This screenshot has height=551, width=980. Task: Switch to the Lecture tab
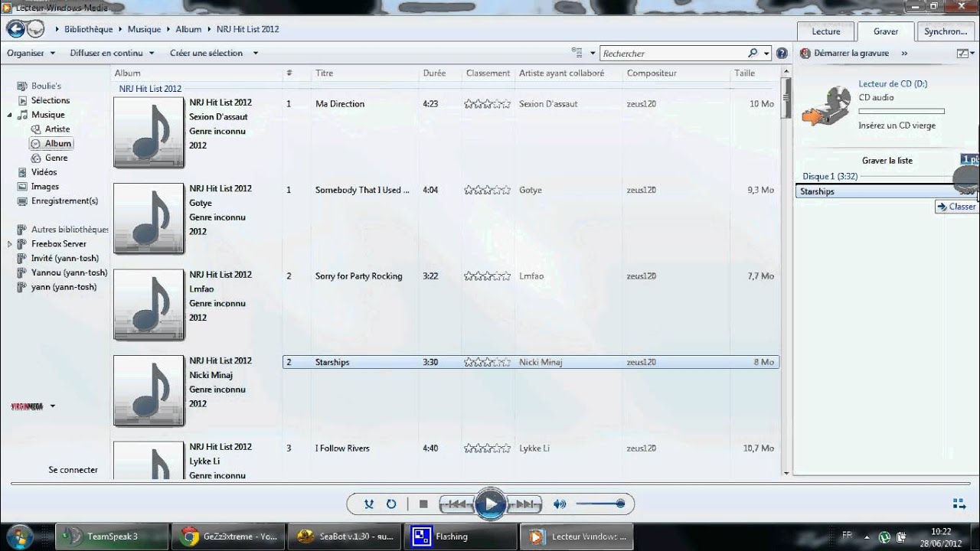pyautogui.click(x=826, y=31)
